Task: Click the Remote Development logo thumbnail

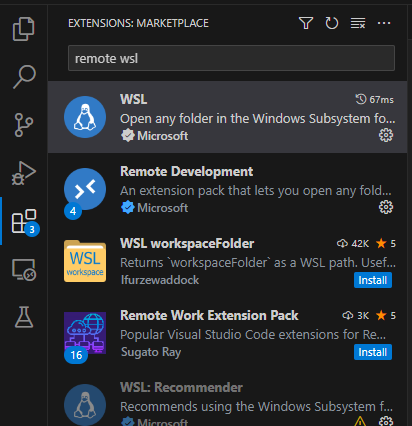Action: 85,189
